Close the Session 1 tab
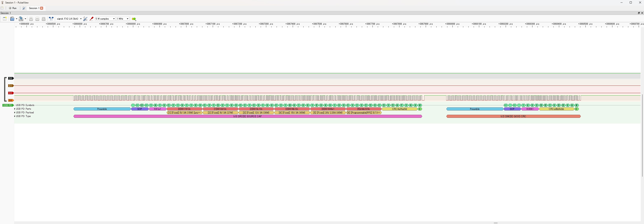 coord(42,8)
